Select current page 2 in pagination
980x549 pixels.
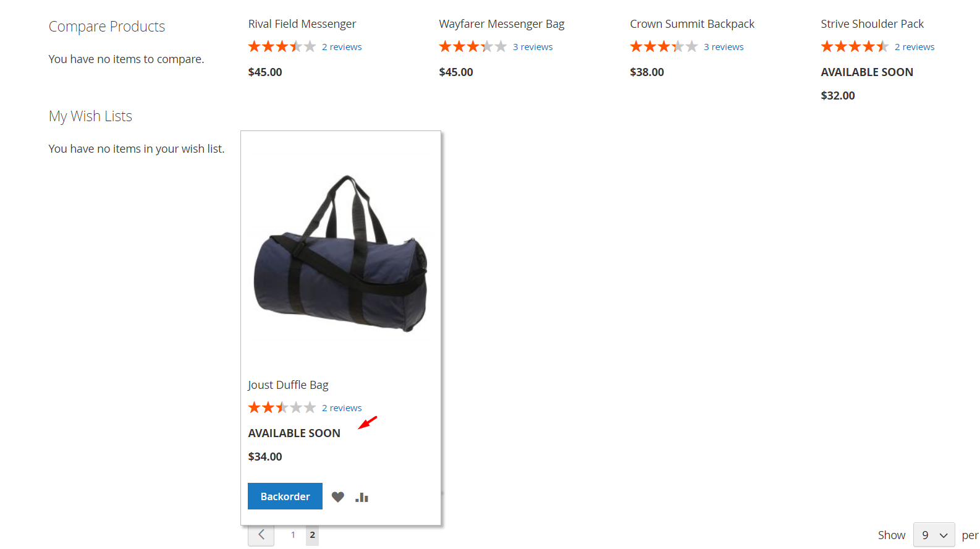(313, 535)
